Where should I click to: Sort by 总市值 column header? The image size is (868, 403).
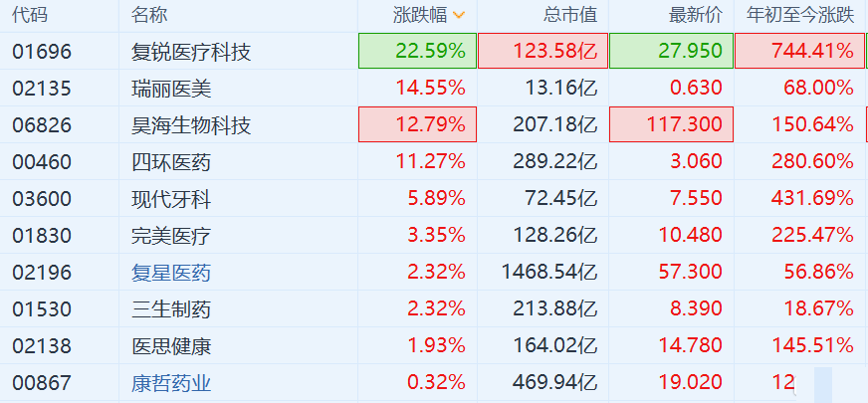pyautogui.click(x=569, y=15)
